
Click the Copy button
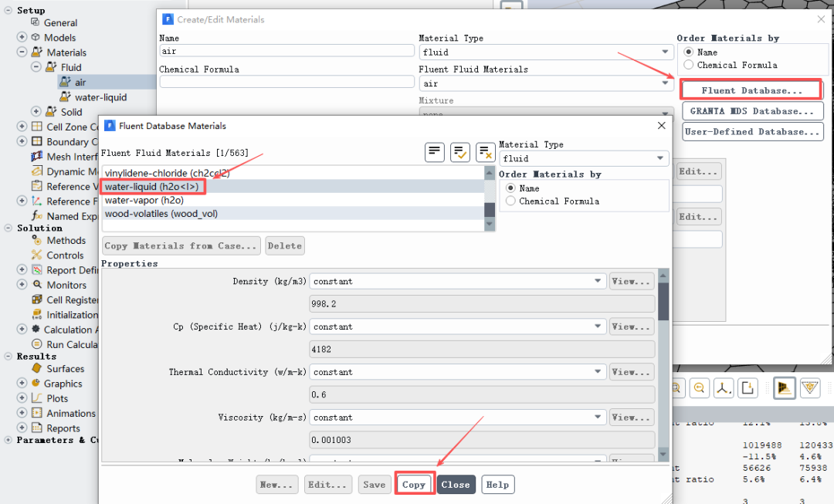(414, 485)
